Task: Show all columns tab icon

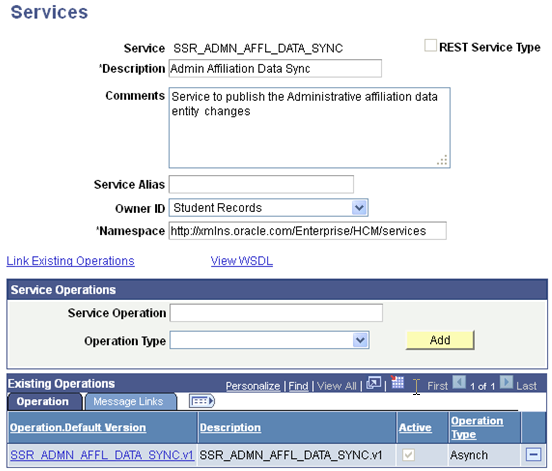Action: [x=201, y=401]
